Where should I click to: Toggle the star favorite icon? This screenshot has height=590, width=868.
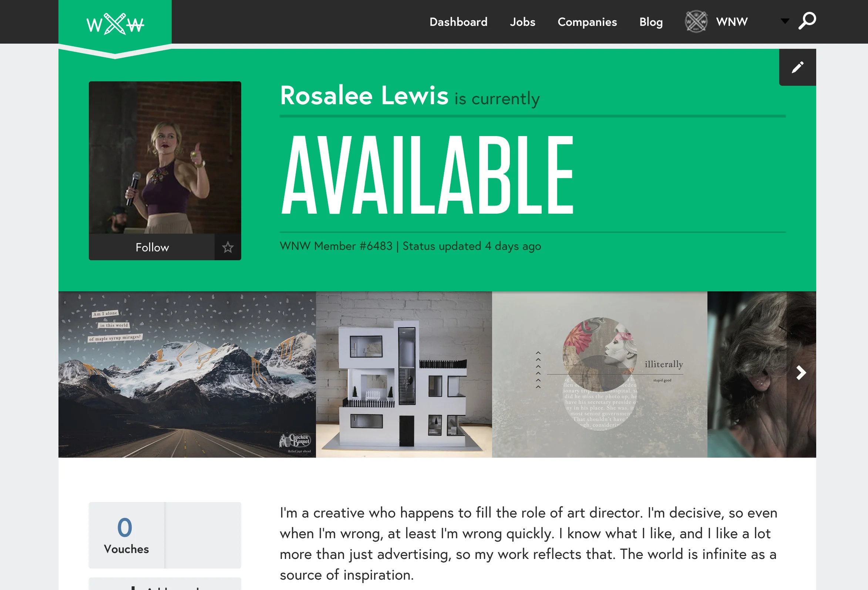[x=228, y=247]
